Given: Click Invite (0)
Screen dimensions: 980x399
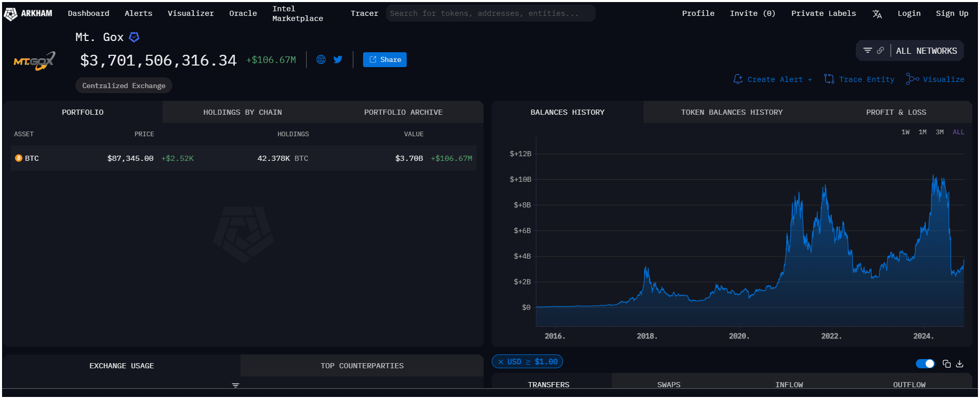Looking at the screenshot, I should (752, 13).
